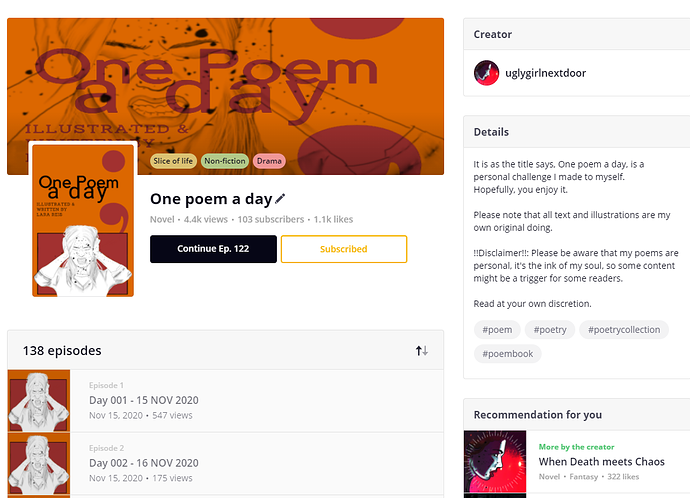The height and width of the screenshot is (498, 690).
Task: Open Day 001 - 15 NOV 2020 episode
Action: coord(144,400)
